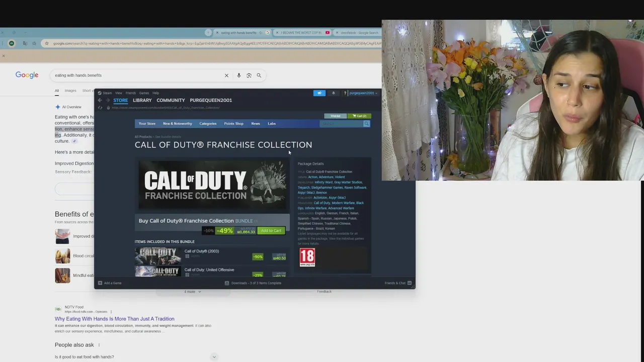Open the Help menu in Steam
Image resolution: width=644 pixels, height=362 pixels.
pyautogui.click(x=155, y=93)
